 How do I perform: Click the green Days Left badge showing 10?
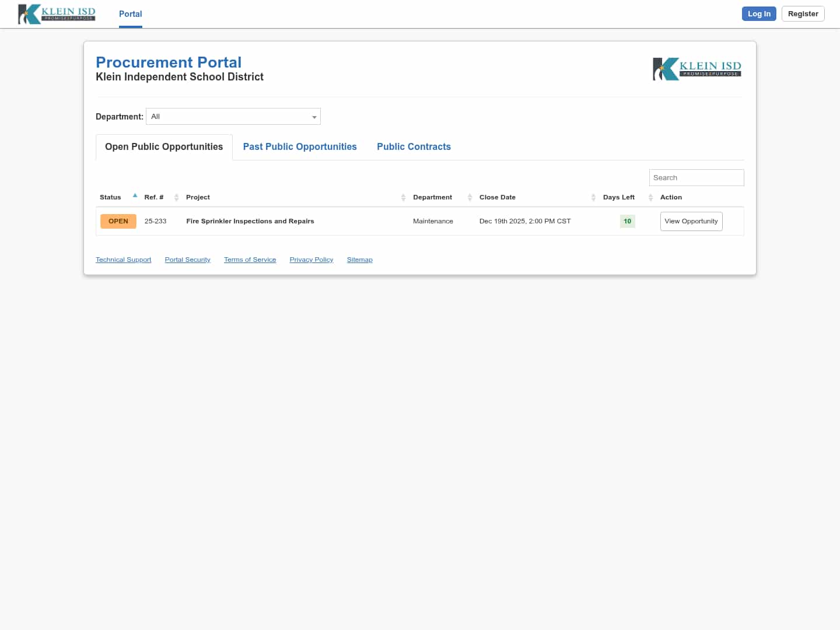click(627, 221)
